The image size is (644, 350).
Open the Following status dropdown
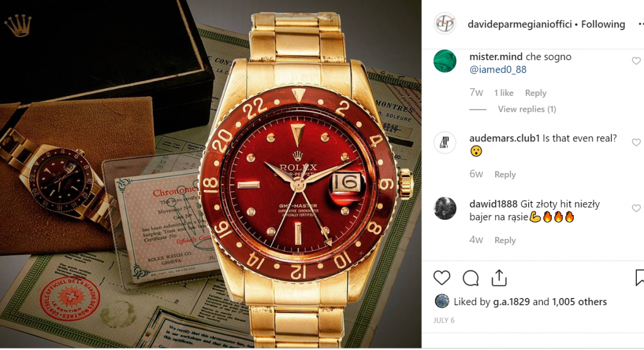603,24
